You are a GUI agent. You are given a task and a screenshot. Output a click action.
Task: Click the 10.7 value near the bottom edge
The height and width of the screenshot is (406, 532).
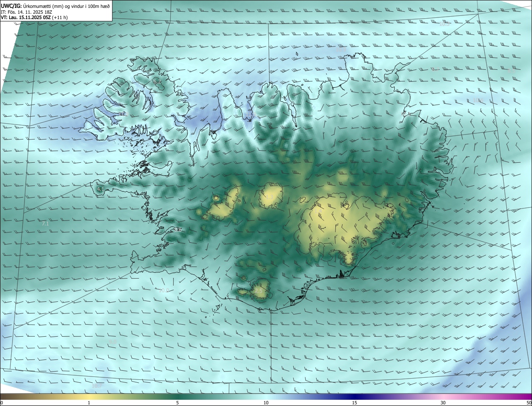(x=96, y=386)
